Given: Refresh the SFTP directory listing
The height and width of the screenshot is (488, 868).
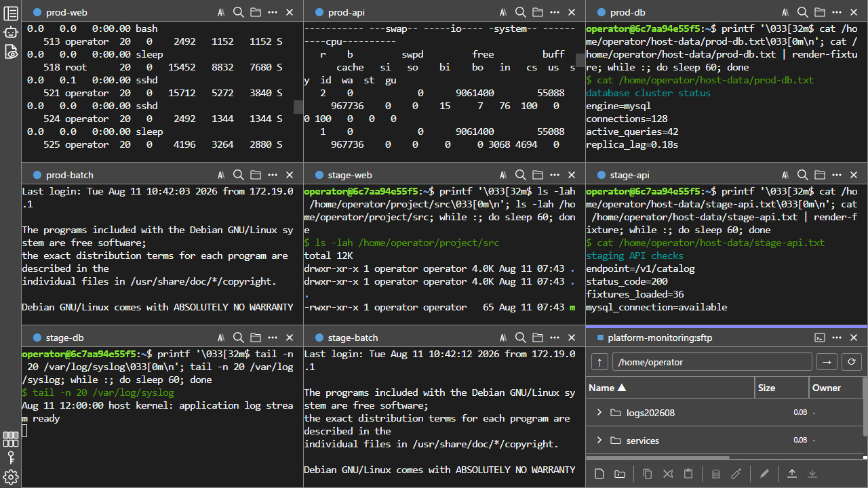Looking at the screenshot, I should [x=852, y=362].
